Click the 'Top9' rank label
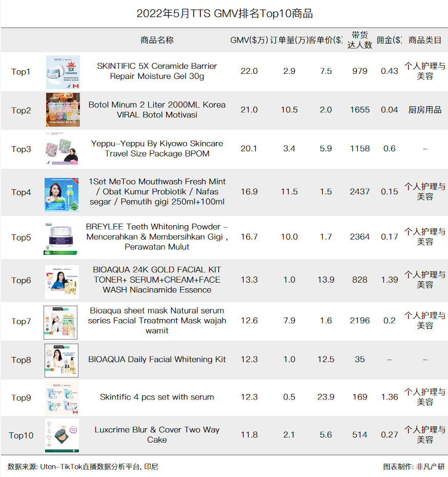Image resolution: width=448 pixels, height=477 pixels. [x=21, y=397]
